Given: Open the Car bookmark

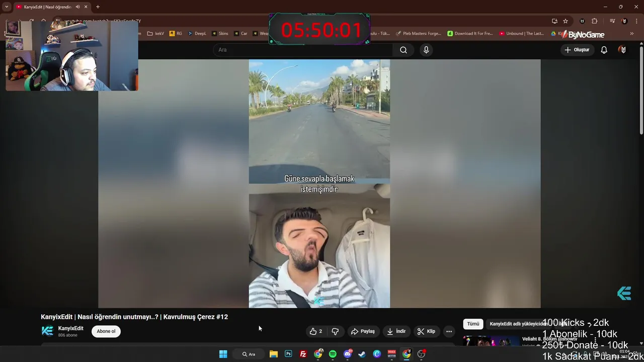Looking at the screenshot, I should click(240, 34).
